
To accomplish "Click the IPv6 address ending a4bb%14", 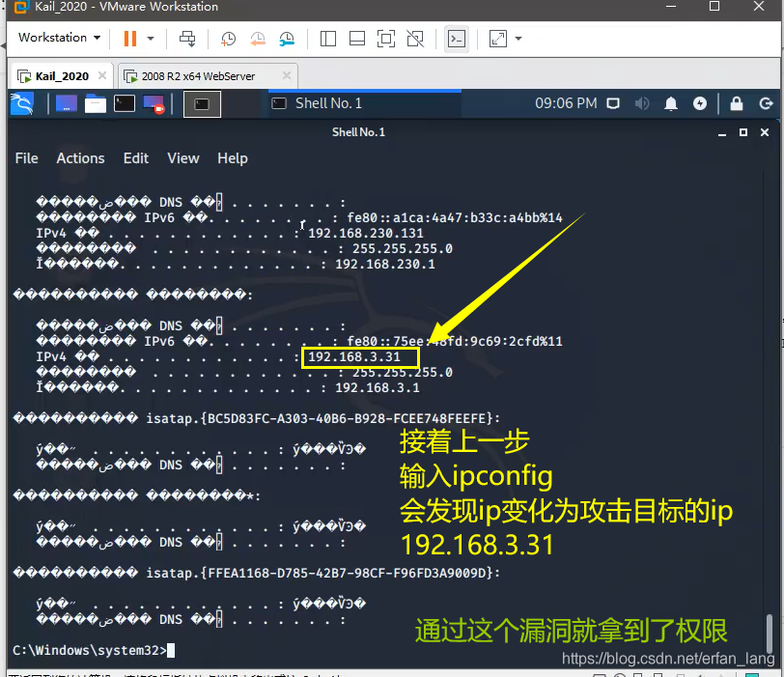I will (455, 218).
